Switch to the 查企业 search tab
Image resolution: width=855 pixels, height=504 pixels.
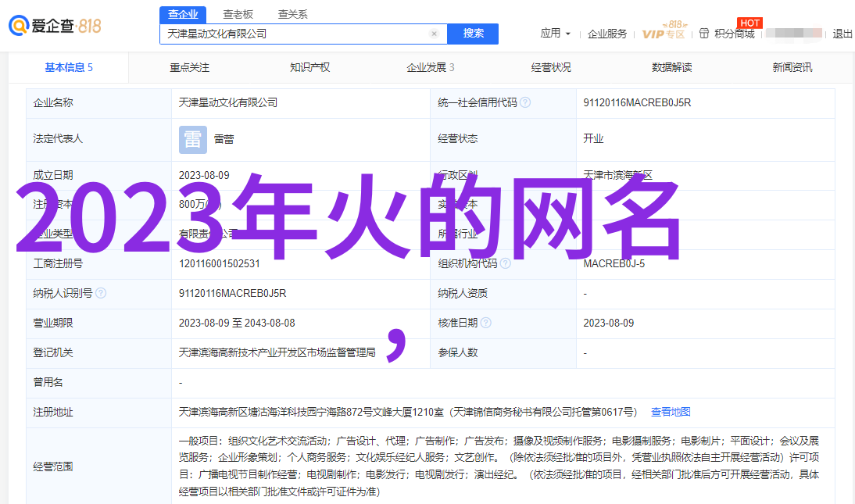click(x=183, y=14)
